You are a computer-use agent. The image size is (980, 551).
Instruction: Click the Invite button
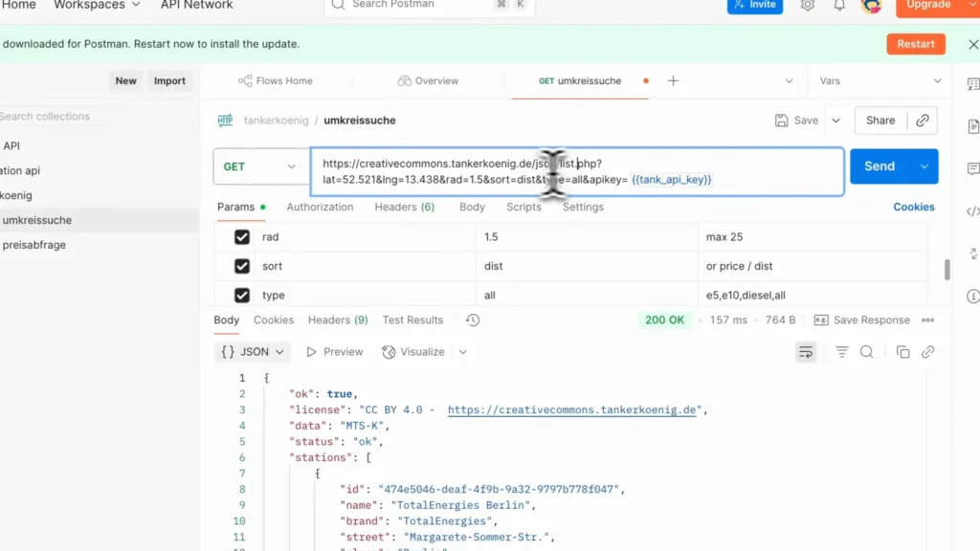pyautogui.click(x=755, y=6)
